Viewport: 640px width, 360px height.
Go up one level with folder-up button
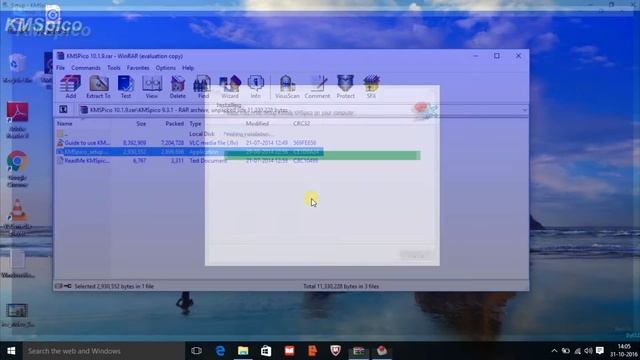point(63,109)
